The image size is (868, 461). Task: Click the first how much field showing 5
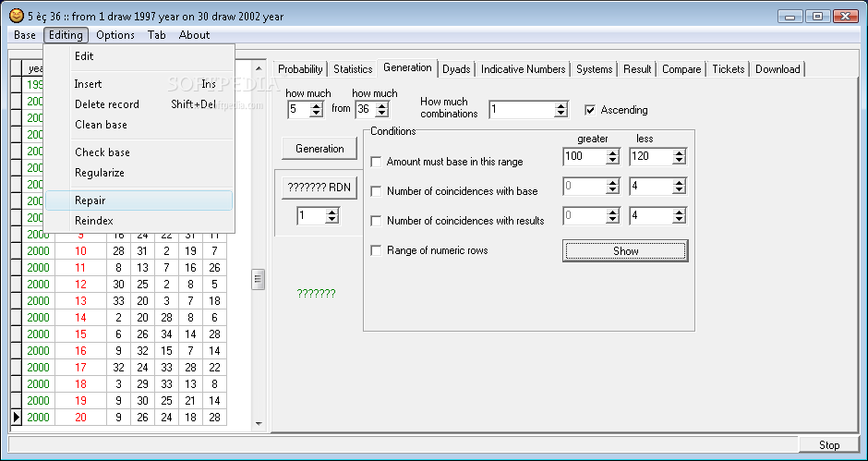click(x=298, y=109)
